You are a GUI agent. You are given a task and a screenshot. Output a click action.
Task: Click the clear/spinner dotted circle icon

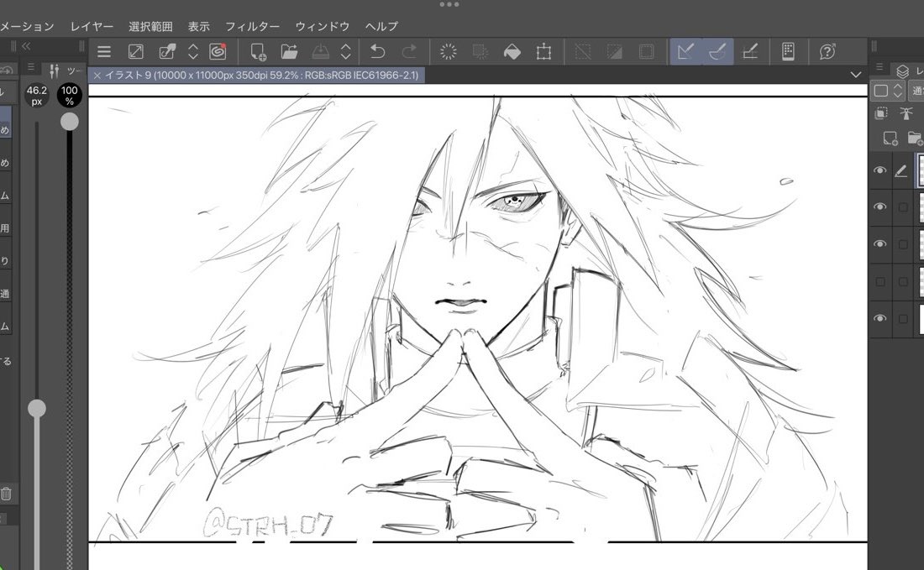(449, 52)
